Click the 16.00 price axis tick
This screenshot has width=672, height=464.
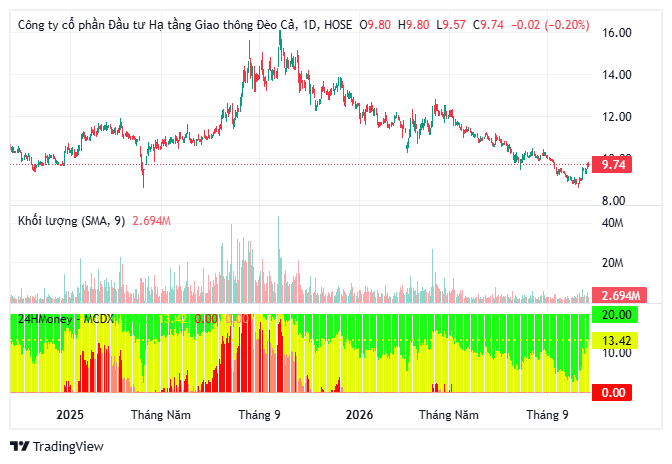pyautogui.click(x=617, y=33)
